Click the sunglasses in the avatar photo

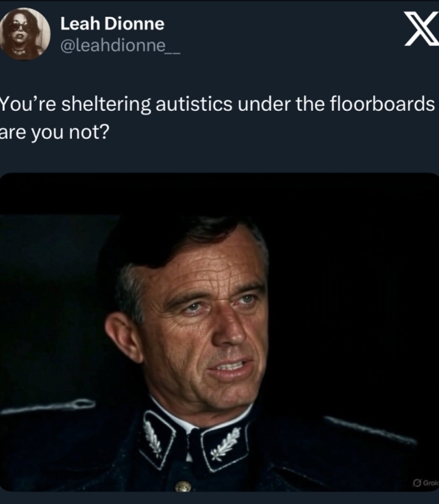pyautogui.click(x=21, y=27)
